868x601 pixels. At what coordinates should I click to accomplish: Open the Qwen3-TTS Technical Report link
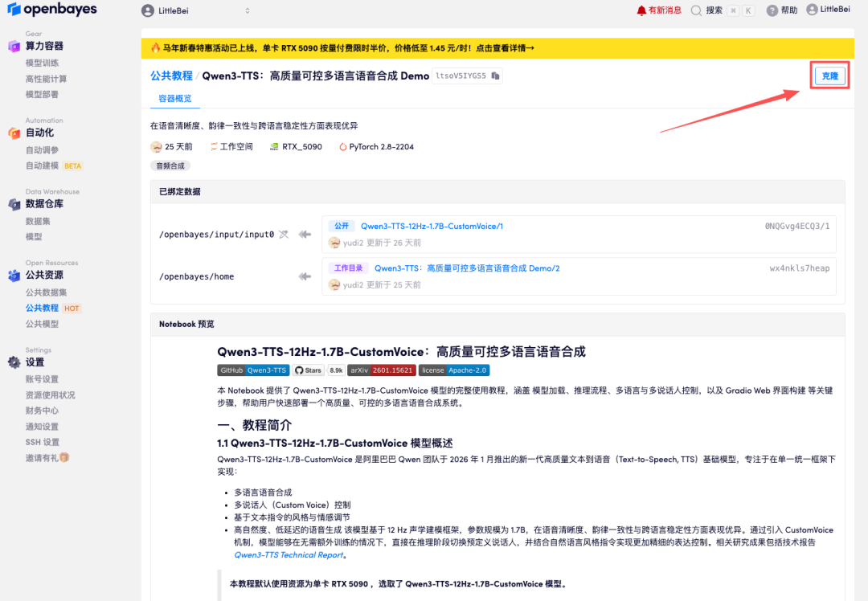coord(289,555)
